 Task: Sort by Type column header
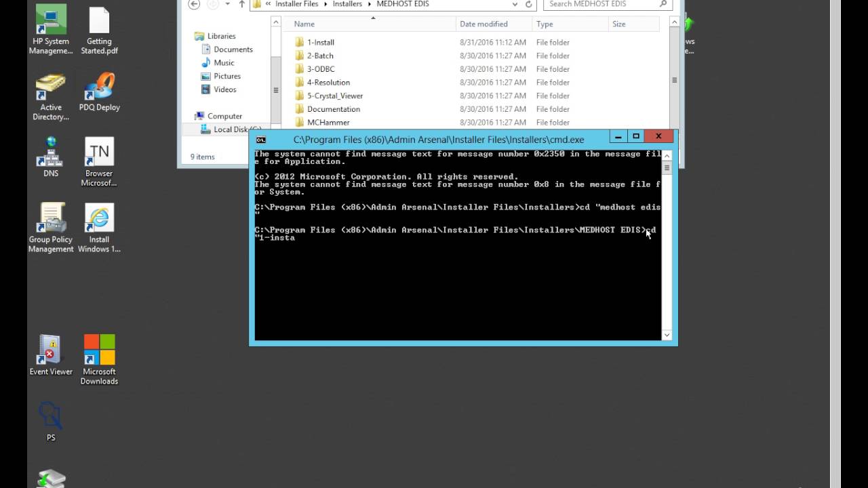pyautogui.click(x=570, y=24)
